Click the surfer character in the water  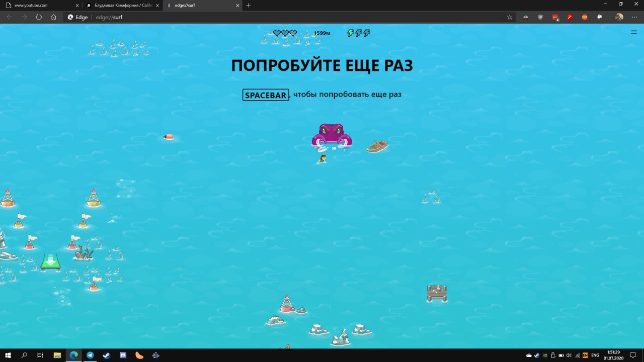pos(322,159)
